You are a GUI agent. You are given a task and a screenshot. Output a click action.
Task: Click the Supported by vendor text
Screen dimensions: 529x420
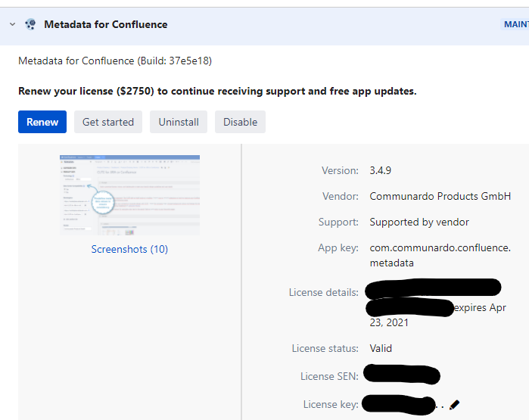[x=419, y=222]
